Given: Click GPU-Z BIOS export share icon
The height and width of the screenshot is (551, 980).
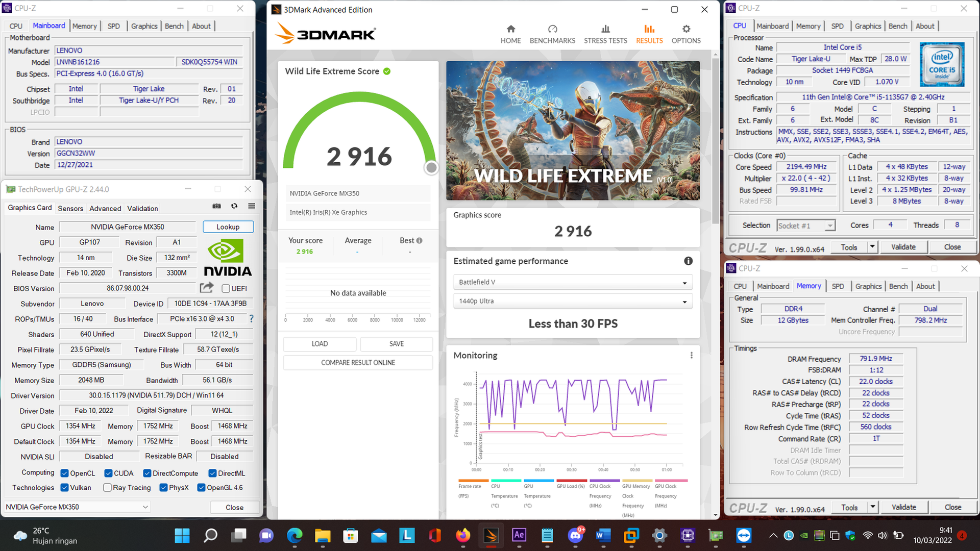Looking at the screenshot, I should tap(207, 288).
